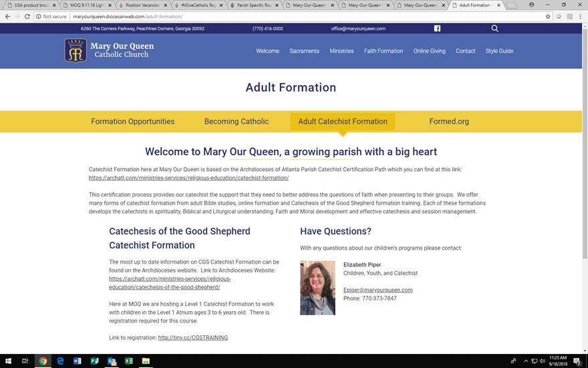
Task: Click Elizabeth Piper's photo
Action: 317,288
